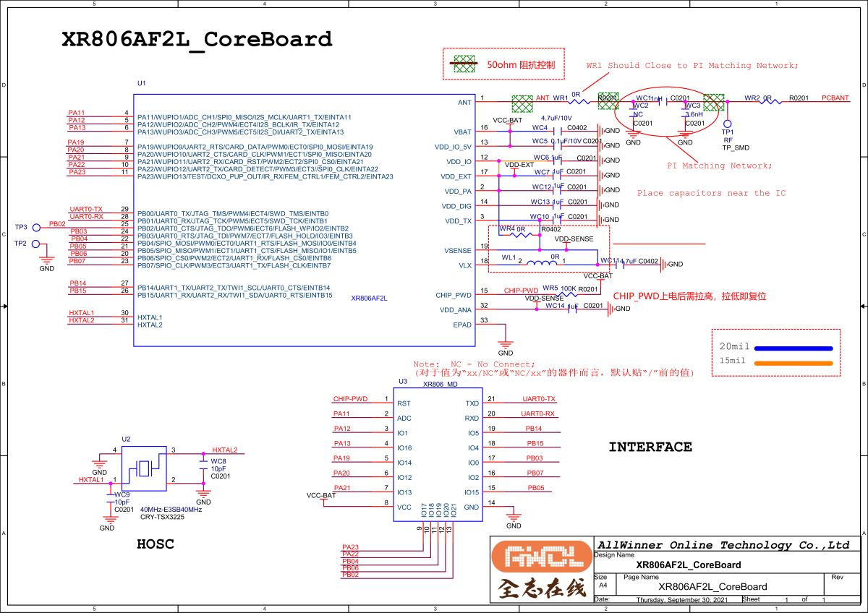Click the GND symbol under EPAD pin 33
The width and height of the screenshot is (868, 613).
505,344
